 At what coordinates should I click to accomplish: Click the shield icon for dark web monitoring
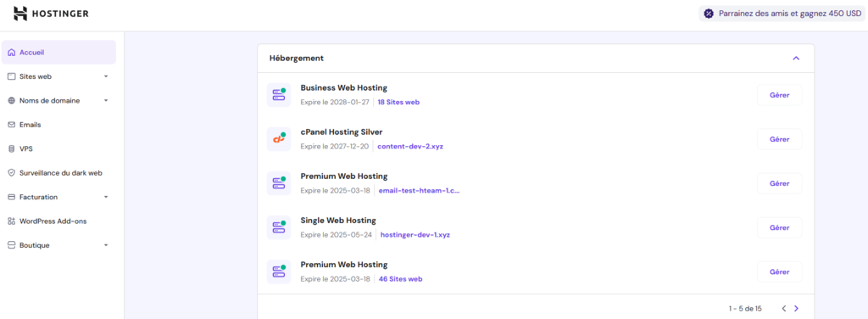12,173
